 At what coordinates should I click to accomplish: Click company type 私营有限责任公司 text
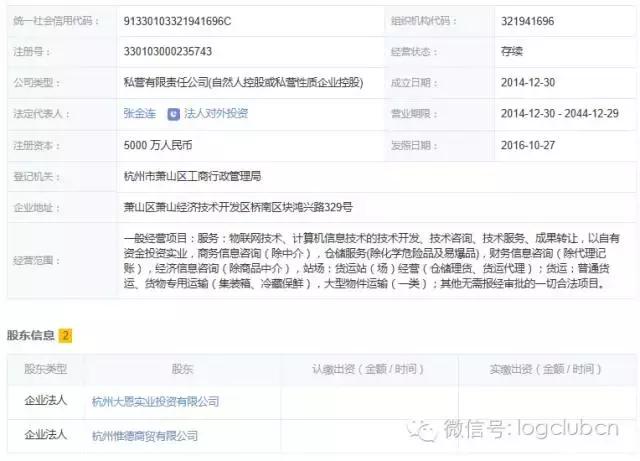point(243,82)
